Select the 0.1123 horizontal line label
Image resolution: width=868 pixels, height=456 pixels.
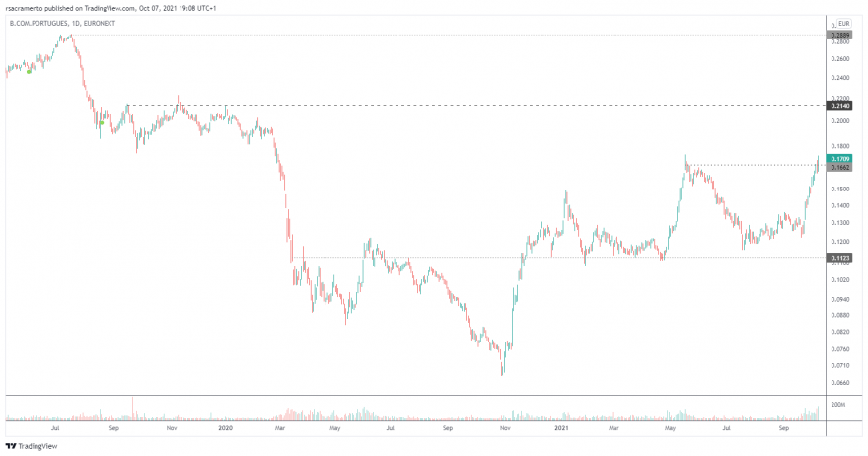(839, 258)
